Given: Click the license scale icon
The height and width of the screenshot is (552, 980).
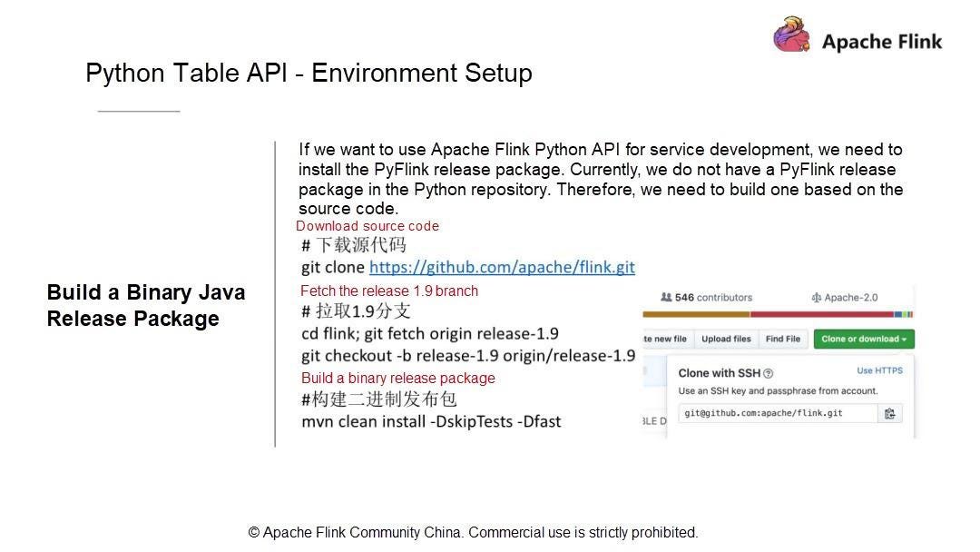Looking at the screenshot, I should pos(817,298).
